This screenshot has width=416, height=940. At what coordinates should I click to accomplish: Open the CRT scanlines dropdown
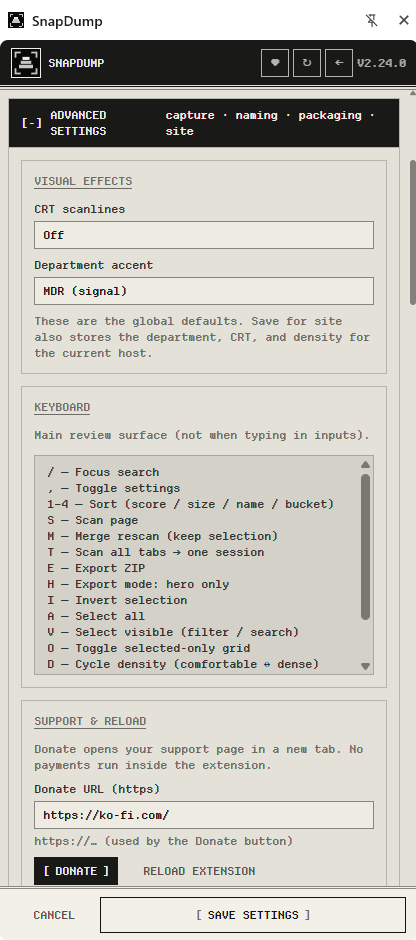pos(204,235)
